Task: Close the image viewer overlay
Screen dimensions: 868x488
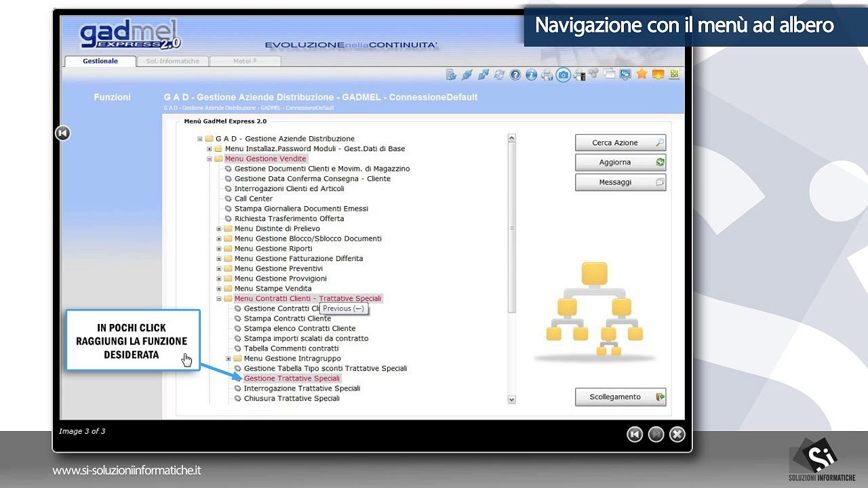Action: point(677,434)
